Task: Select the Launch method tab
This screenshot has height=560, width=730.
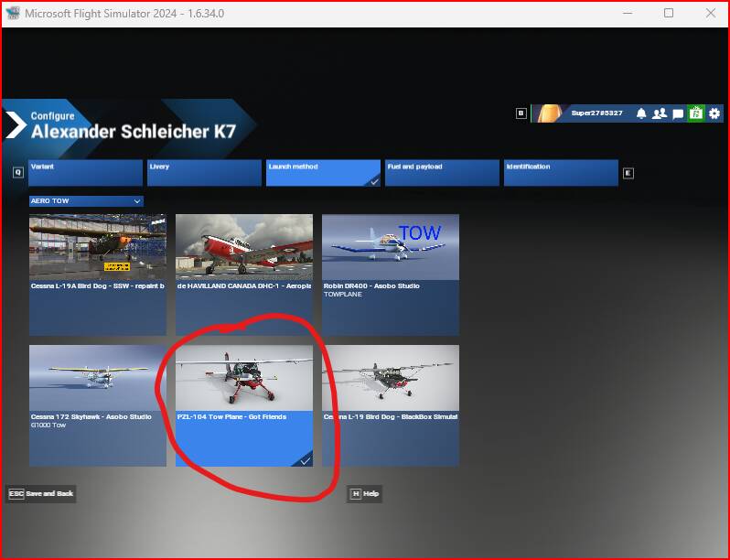Action: coord(323,173)
